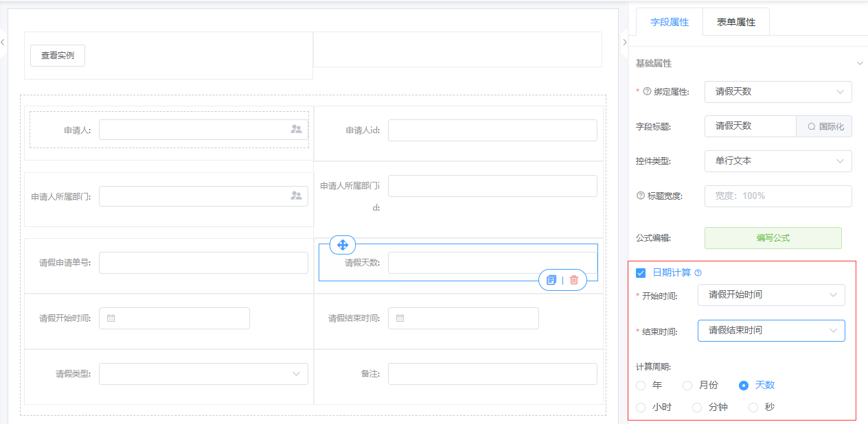Open the calendar icon in 请假开始时间
Viewport: 868px width, 424px height.
point(111,318)
